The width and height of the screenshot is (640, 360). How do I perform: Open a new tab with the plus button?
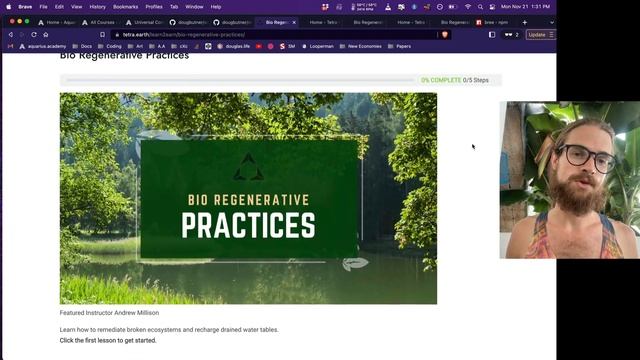click(524, 22)
